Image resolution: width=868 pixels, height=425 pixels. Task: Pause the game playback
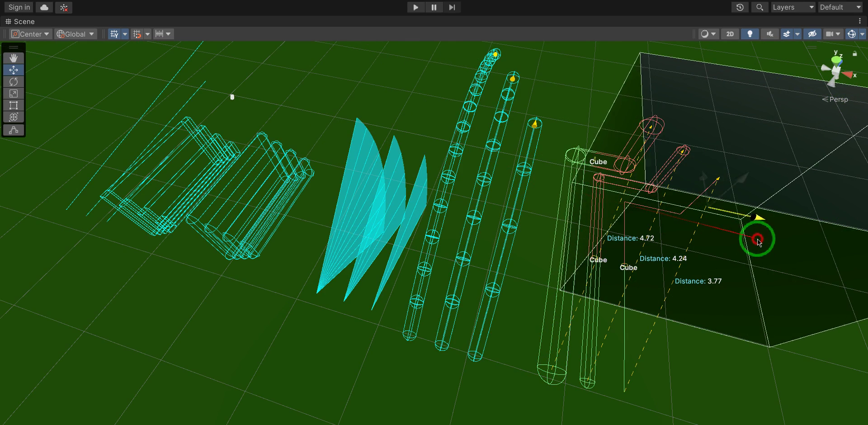[x=434, y=7]
